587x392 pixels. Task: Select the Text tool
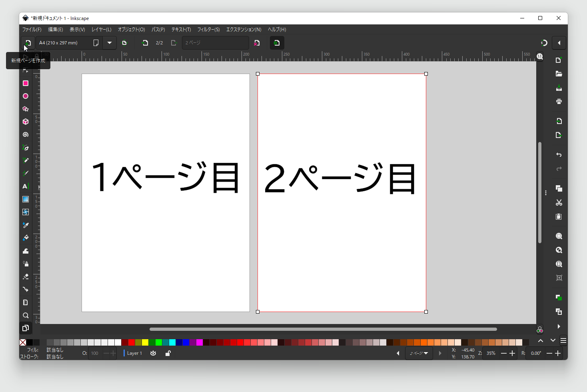(x=25, y=186)
